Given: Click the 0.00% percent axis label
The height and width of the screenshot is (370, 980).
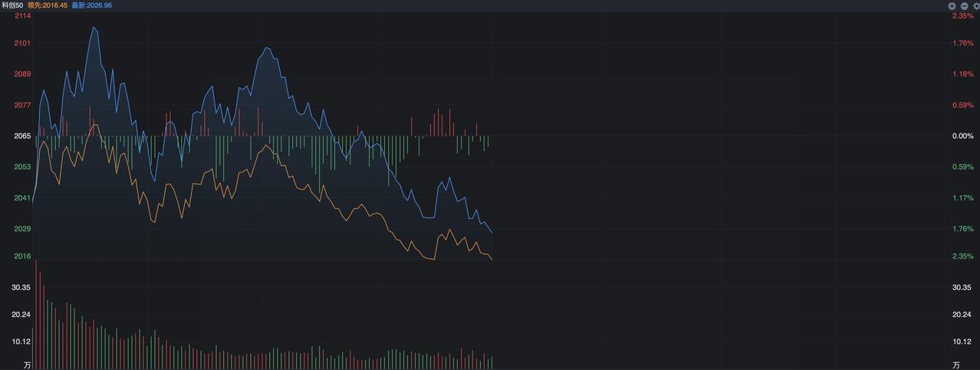Looking at the screenshot, I should (x=962, y=136).
